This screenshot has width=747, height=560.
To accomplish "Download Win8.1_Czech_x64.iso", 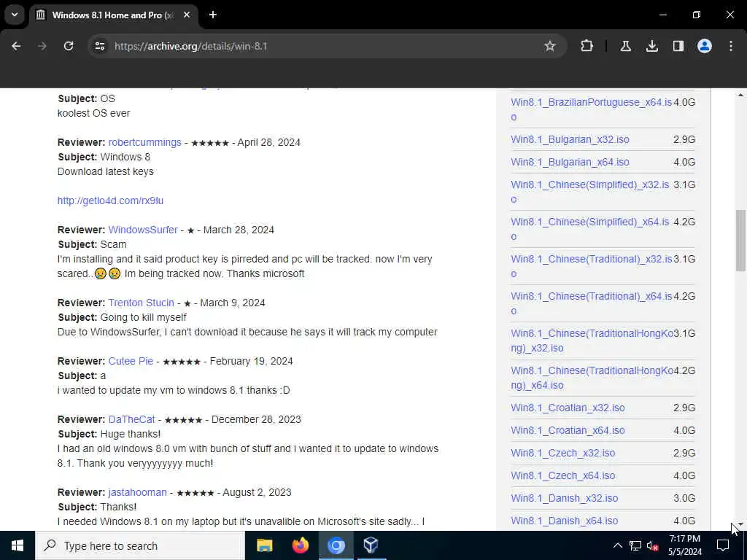I will [562, 475].
